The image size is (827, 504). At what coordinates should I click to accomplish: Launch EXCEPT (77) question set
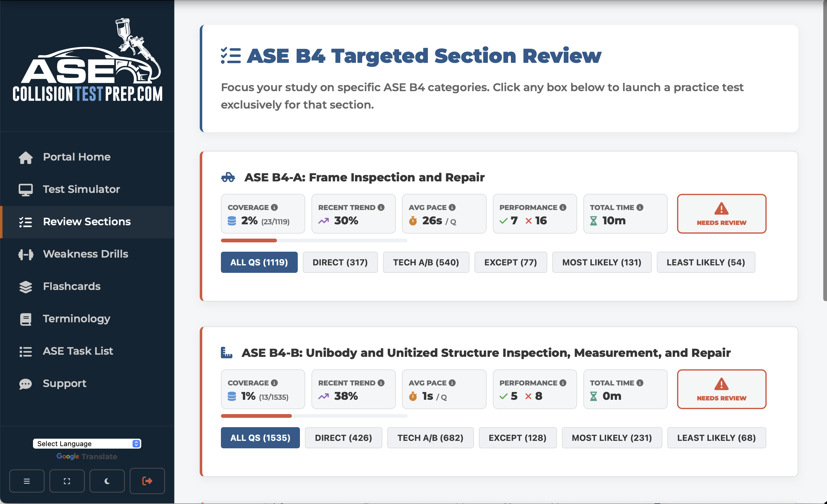coord(511,262)
